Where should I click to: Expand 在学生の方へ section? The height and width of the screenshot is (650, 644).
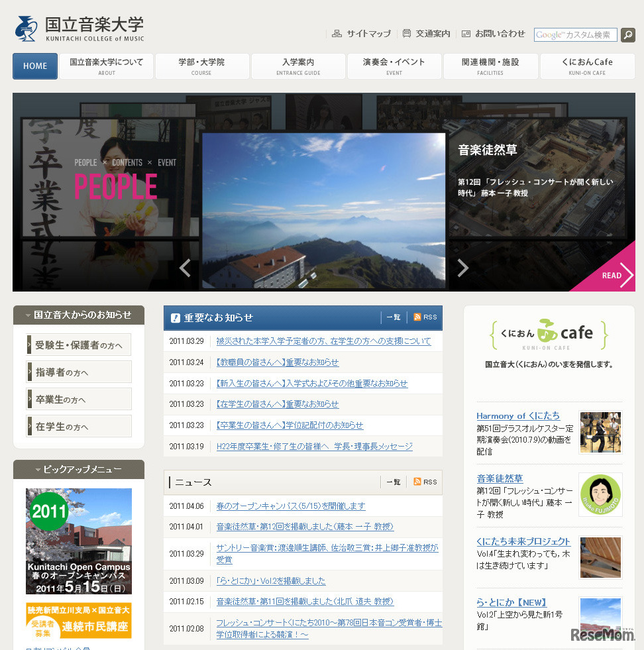click(78, 427)
